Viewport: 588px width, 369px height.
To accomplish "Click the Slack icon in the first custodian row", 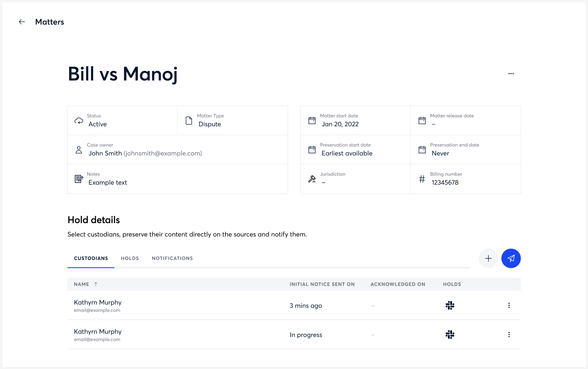I will pos(450,305).
